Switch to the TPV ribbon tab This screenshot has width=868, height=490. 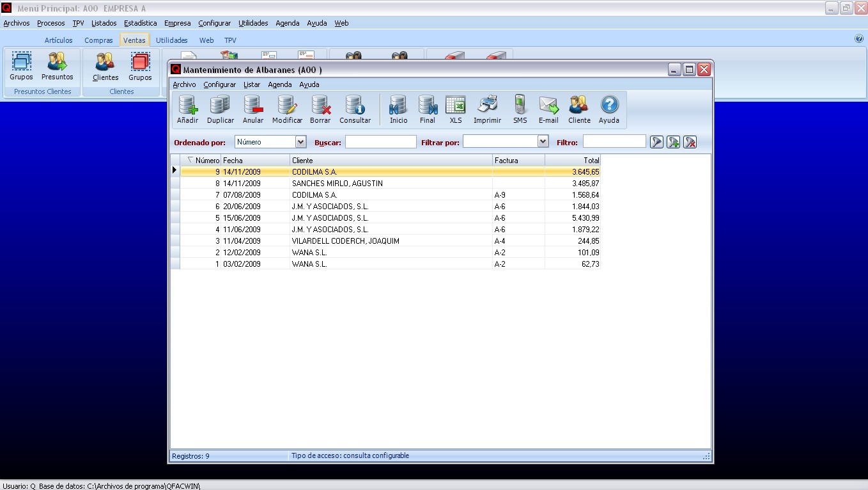(230, 40)
